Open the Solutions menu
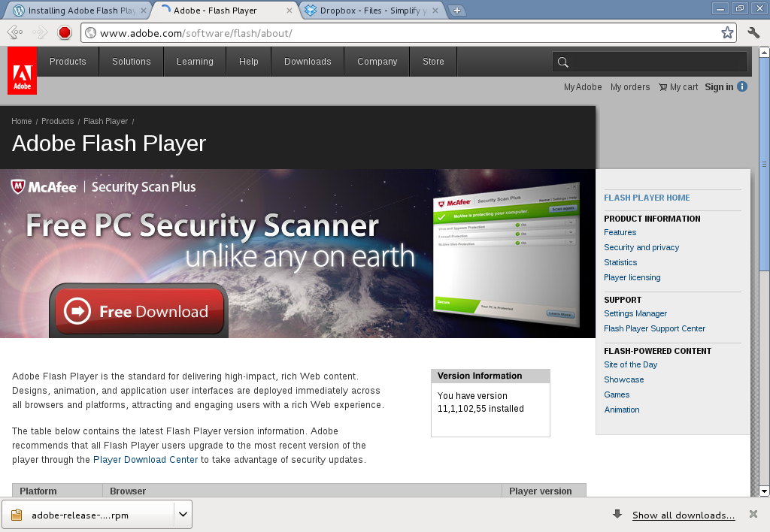Viewport: 770px width, 532px height. (x=131, y=62)
